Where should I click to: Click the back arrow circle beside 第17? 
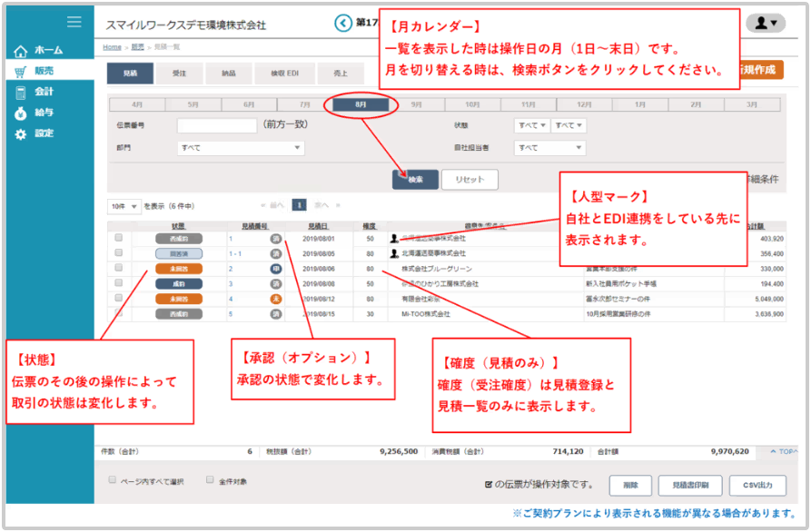click(x=342, y=24)
